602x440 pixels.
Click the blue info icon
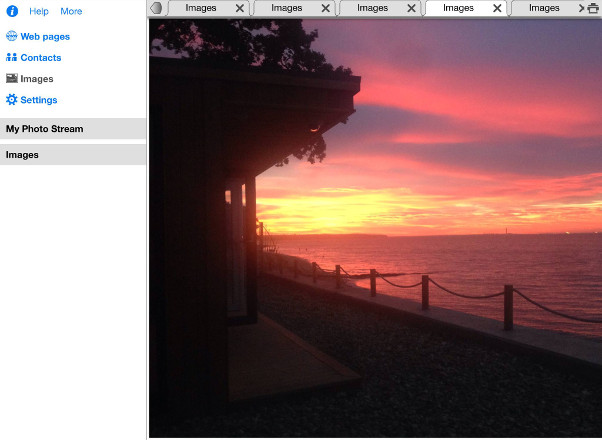[x=12, y=11]
